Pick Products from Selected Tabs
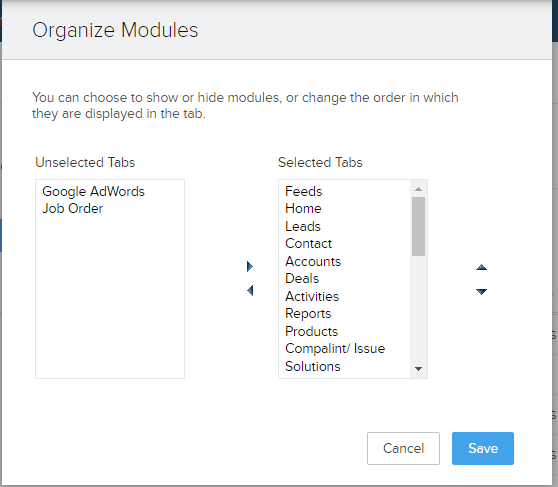The height and width of the screenshot is (487, 558). 312,331
